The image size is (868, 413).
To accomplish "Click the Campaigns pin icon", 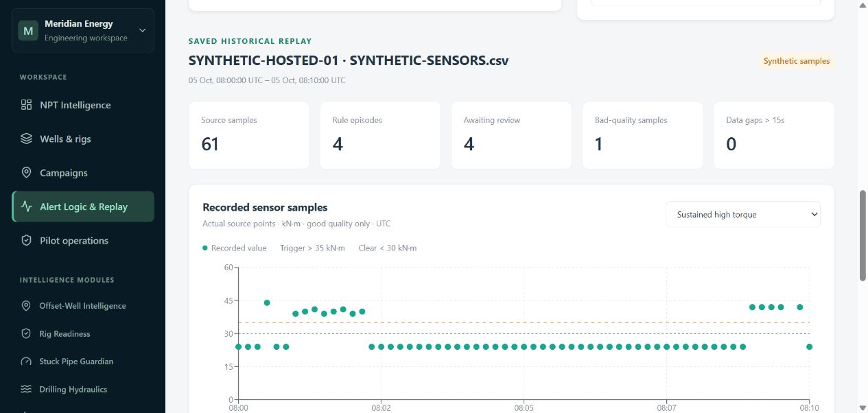I will (27, 173).
